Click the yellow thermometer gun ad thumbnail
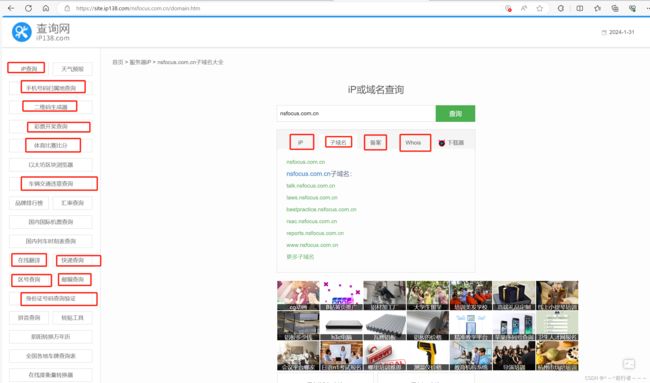 click(427, 356)
